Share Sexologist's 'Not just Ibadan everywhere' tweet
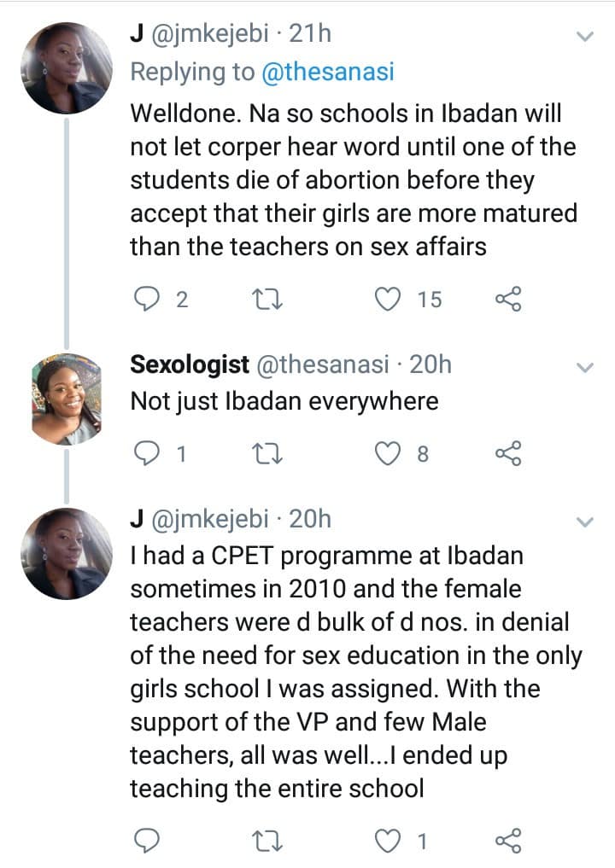This screenshot has height=868, width=615. (x=508, y=454)
